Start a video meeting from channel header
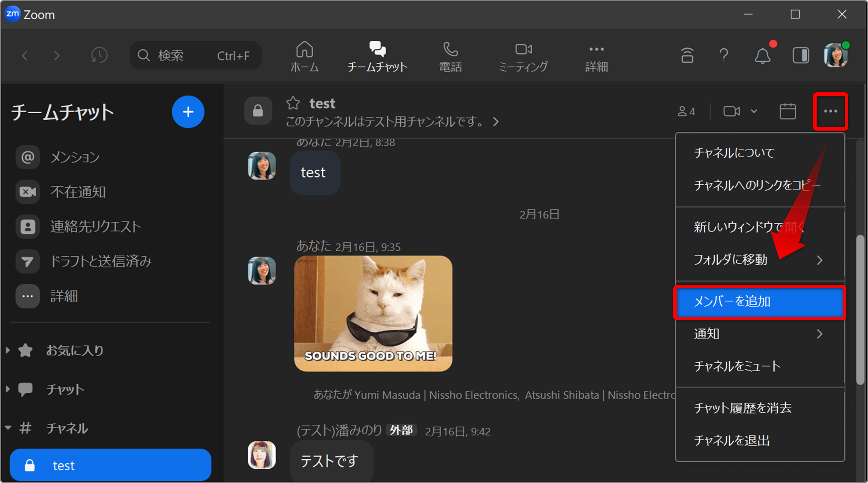 tap(732, 112)
